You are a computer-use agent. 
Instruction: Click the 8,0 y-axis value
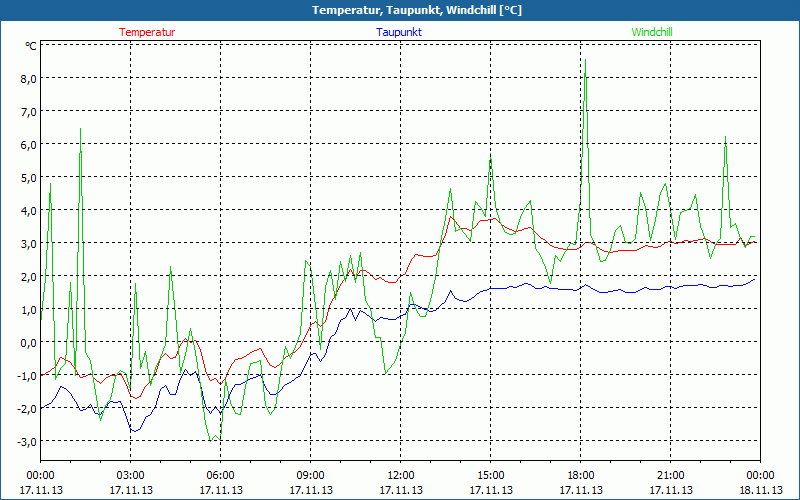pos(29,79)
